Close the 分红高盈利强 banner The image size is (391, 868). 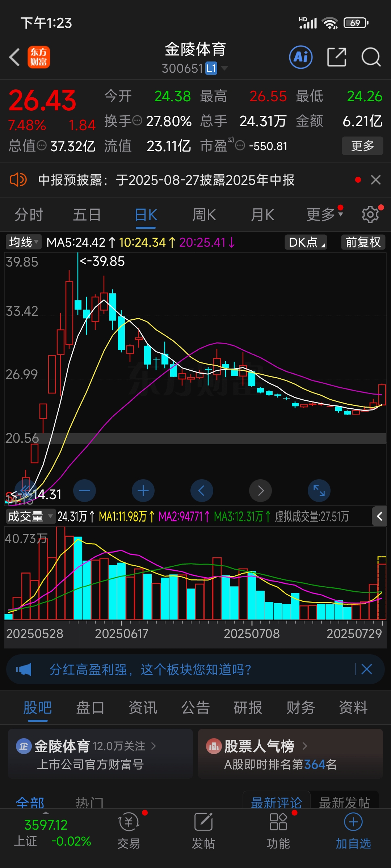tap(367, 669)
